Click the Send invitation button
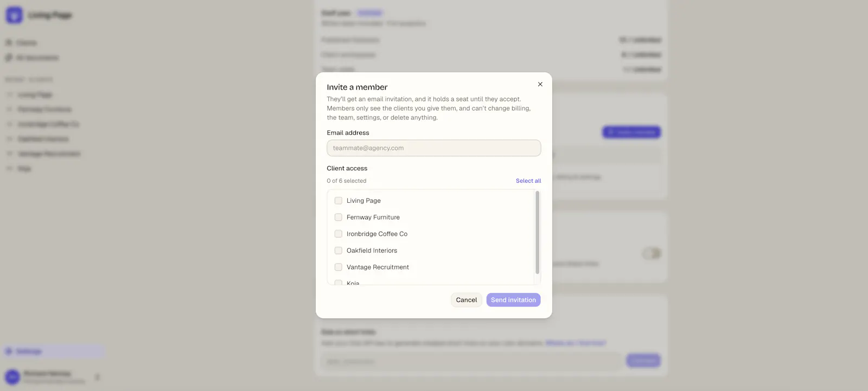Viewport: 868px width, 391px height. tap(513, 300)
